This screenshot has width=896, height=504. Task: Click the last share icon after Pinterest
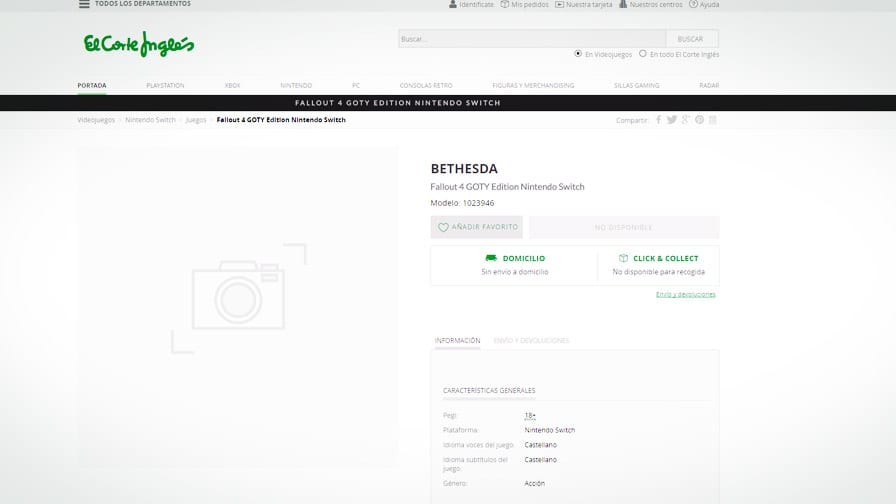pyautogui.click(x=713, y=119)
